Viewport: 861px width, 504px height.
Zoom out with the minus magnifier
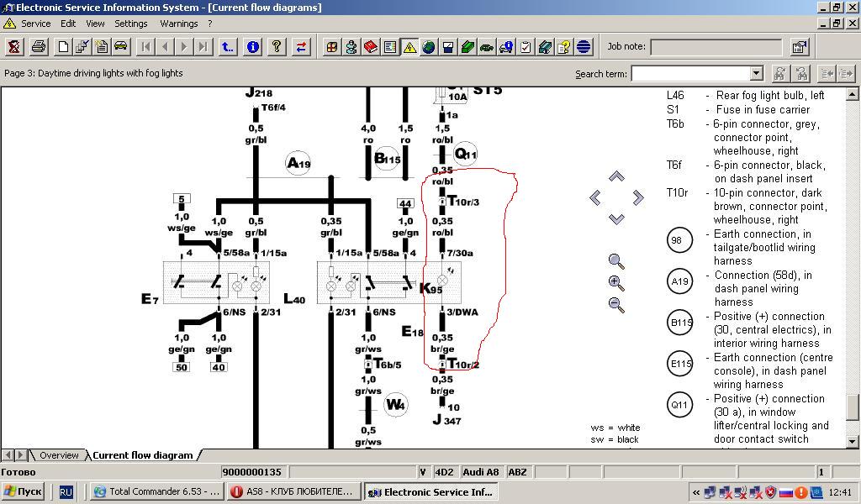(616, 306)
